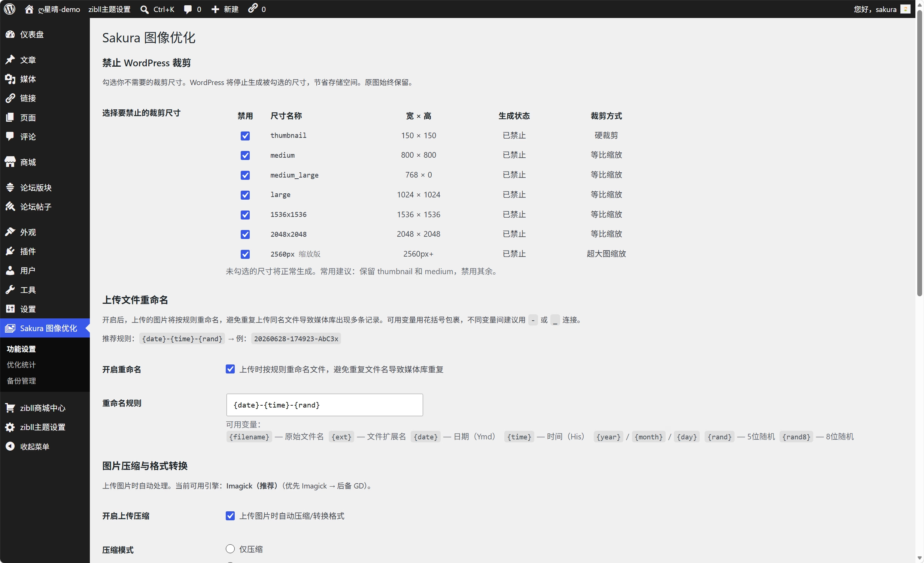Image resolution: width=924 pixels, height=563 pixels.
Task: Click the zibll商城中心 cart icon
Action: coord(10,408)
